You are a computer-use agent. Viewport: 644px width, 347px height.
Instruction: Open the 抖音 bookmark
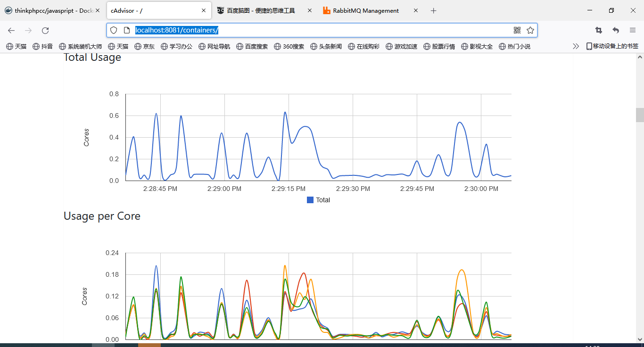(42, 46)
